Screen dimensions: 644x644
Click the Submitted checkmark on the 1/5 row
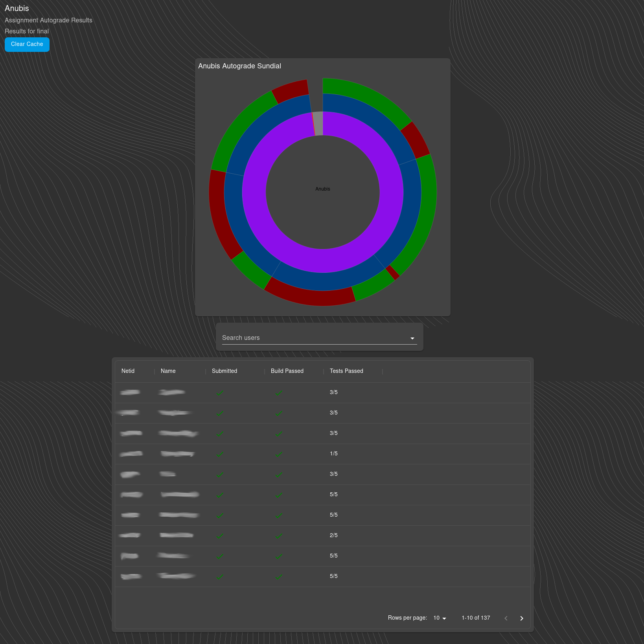pos(220,454)
